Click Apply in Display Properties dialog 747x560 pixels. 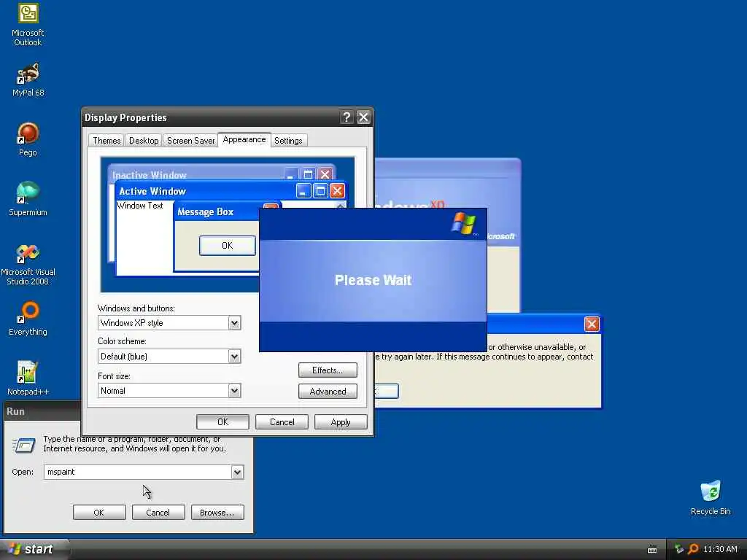tap(341, 422)
